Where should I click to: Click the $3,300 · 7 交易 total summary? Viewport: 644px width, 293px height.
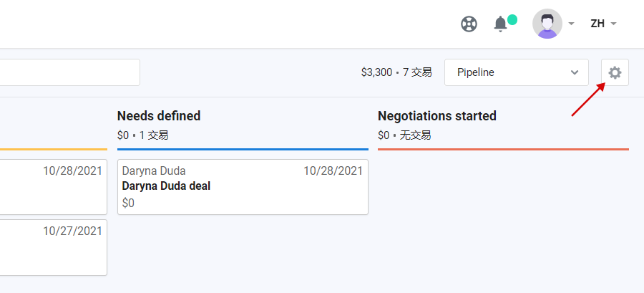(396, 73)
